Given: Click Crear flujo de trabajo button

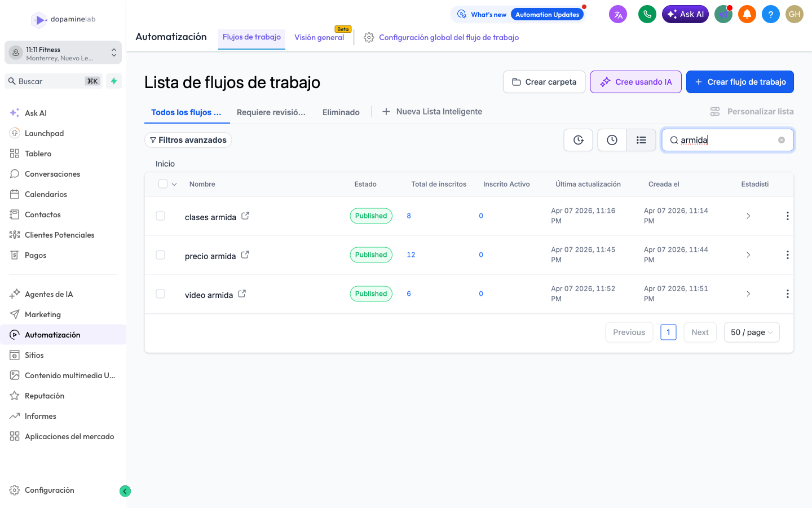Looking at the screenshot, I should coord(740,82).
